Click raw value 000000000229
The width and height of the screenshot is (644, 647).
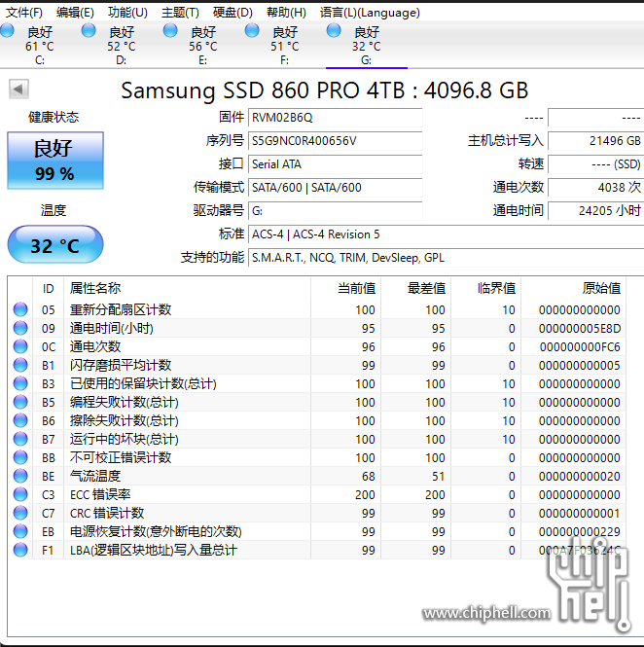pos(579,532)
